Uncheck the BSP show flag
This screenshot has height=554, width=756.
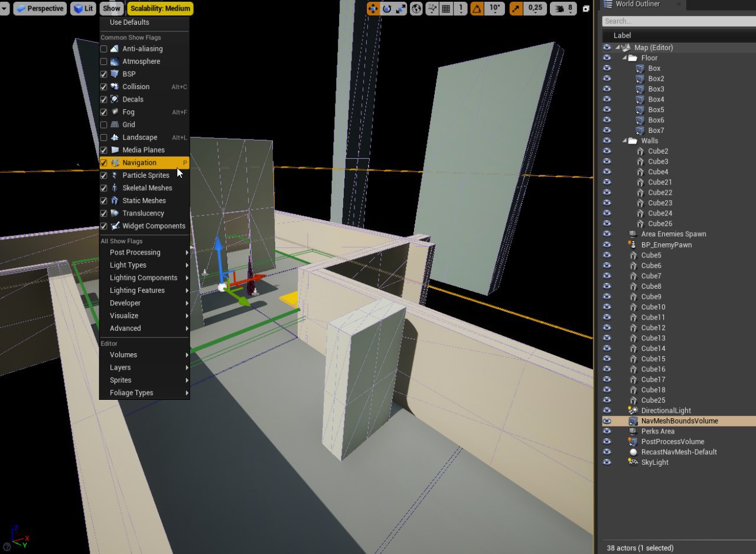[104, 74]
